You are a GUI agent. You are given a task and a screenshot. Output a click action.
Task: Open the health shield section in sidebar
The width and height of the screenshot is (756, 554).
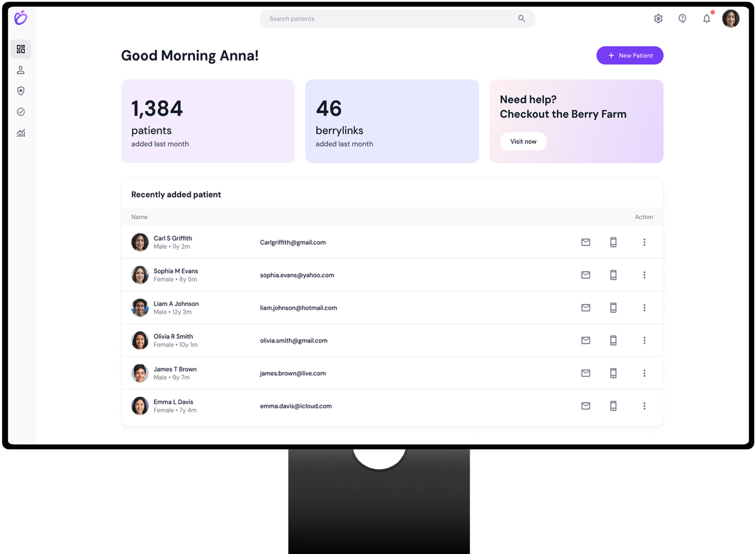point(21,91)
